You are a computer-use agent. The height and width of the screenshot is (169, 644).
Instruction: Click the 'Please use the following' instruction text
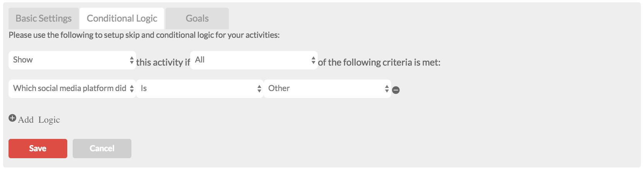coord(144,35)
